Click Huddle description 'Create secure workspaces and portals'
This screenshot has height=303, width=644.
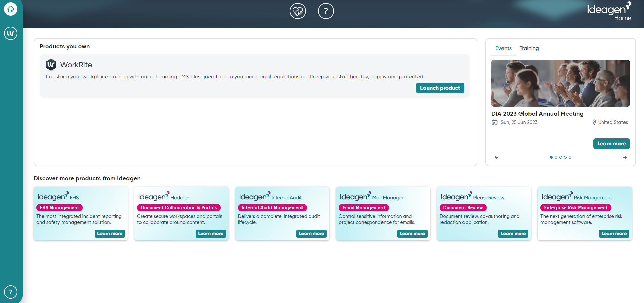179,219
